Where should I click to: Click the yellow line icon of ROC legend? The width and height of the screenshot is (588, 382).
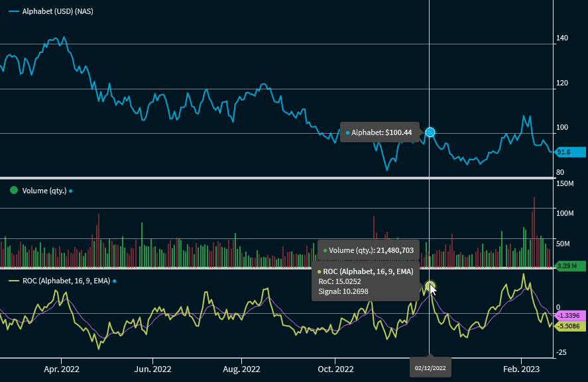tap(13, 281)
